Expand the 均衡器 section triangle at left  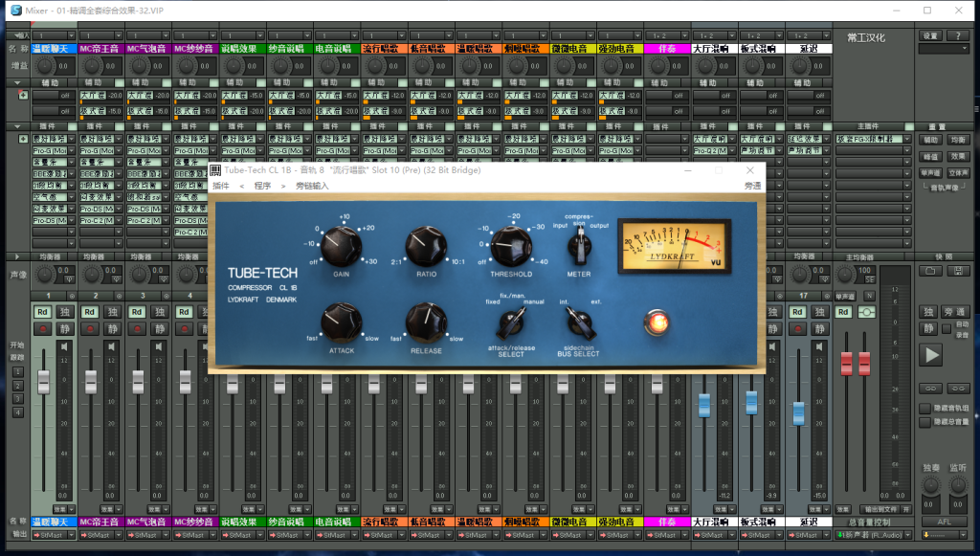pyautogui.click(x=17, y=256)
